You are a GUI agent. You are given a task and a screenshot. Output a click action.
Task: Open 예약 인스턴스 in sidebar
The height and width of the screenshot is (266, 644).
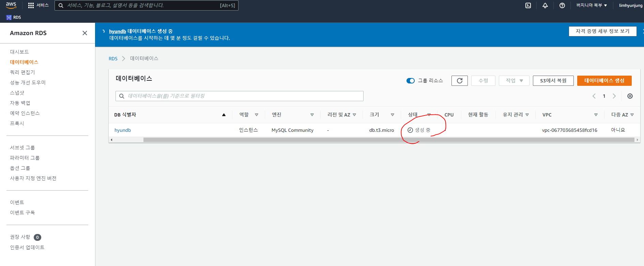(x=25, y=113)
